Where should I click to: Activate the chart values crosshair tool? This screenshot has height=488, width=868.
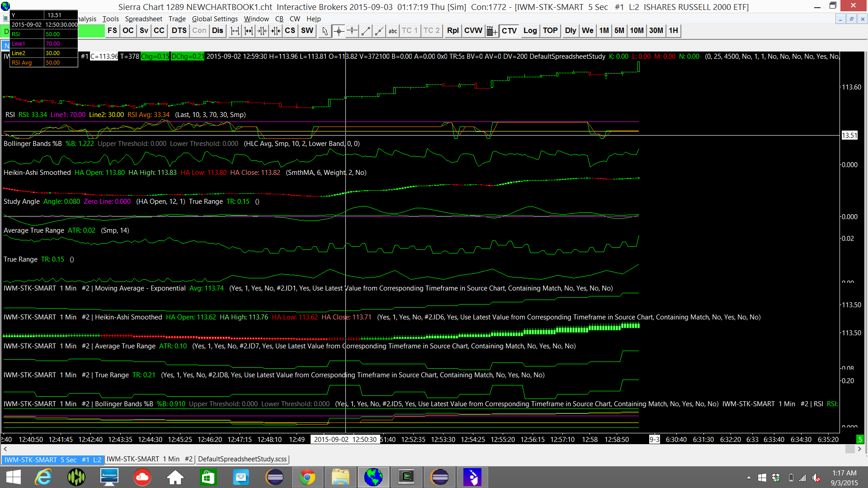[338, 31]
